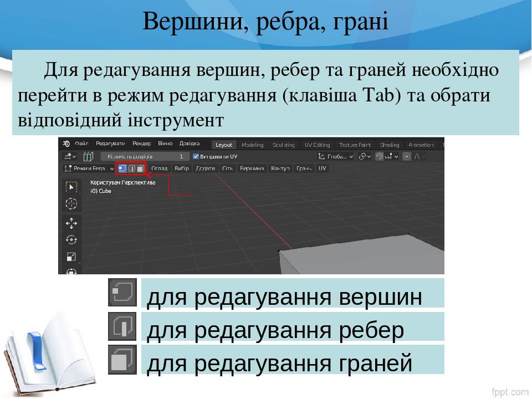Viewport: 532px width, 399px height.
Task: Open the Режим Реда... mode dropdown
Action: pos(89,168)
